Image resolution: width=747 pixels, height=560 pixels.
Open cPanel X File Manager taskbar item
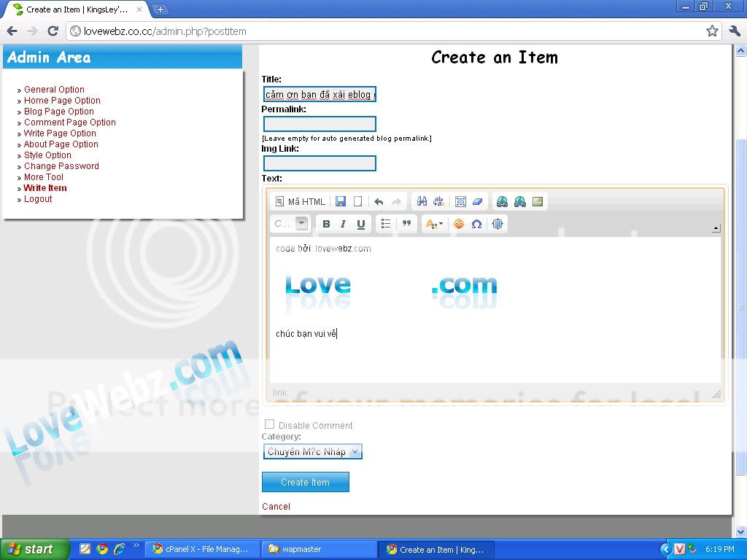[202, 549]
